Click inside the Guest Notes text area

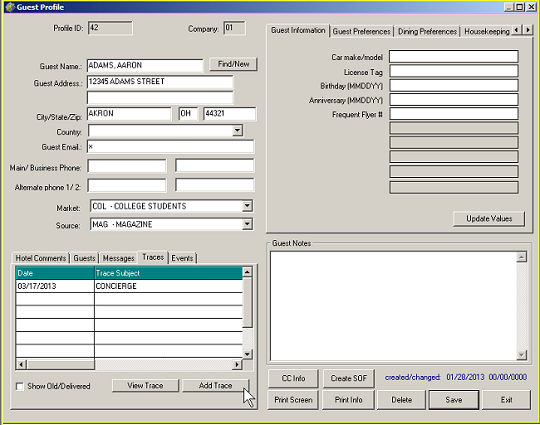pyautogui.click(x=394, y=306)
